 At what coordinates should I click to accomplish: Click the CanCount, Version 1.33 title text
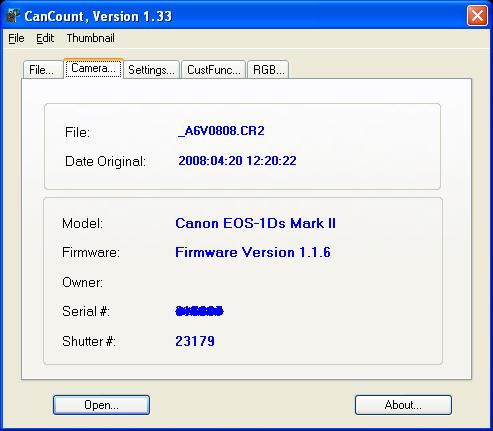98,16
